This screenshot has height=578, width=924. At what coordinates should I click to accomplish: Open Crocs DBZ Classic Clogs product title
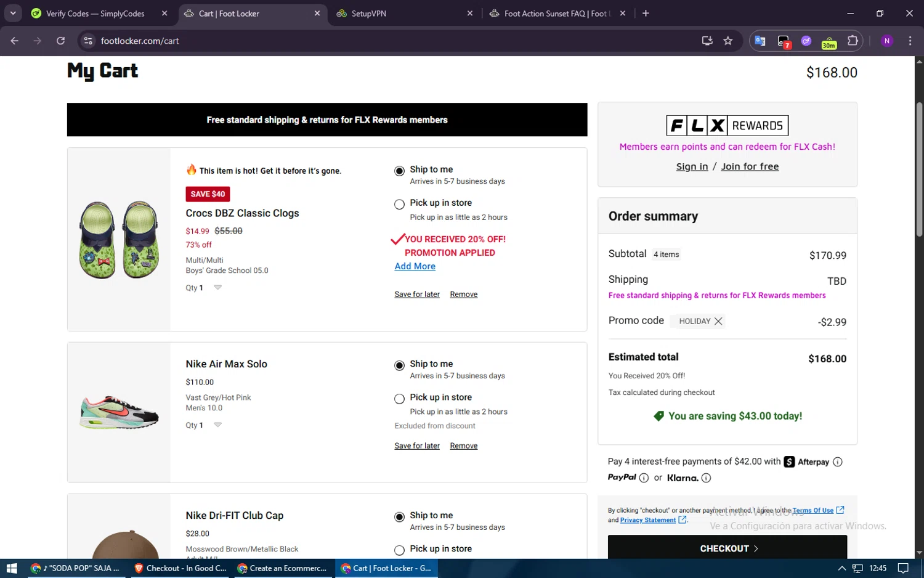tap(242, 213)
